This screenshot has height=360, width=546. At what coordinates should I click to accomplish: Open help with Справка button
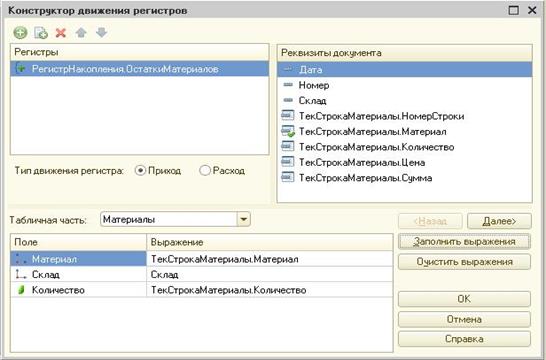[464, 339]
